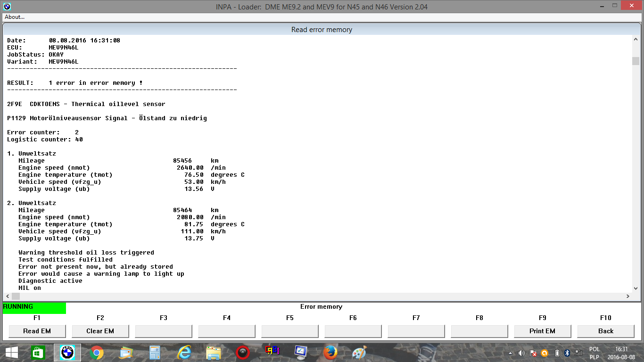Viewport: 644px width, 362px height.
Task: Switch input language POL PLP
Action: (x=594, y=353)
